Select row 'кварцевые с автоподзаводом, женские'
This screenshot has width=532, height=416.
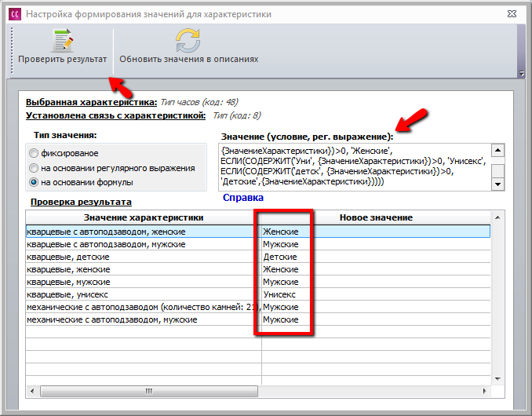(258, 232)
